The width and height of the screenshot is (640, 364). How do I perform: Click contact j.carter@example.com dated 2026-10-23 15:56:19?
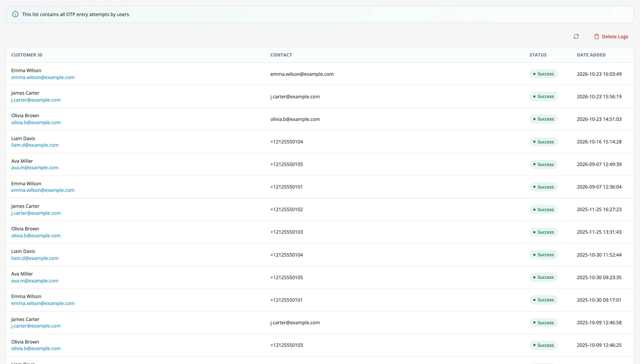295,97
